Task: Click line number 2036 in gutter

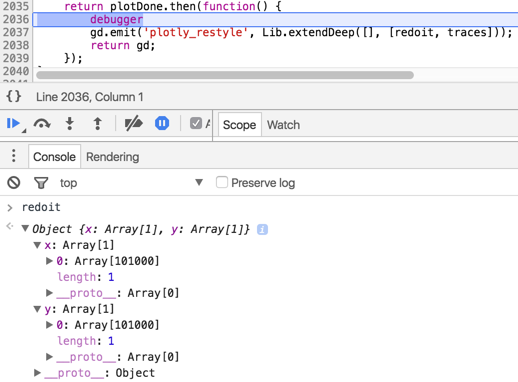Action: pos(16,19)
